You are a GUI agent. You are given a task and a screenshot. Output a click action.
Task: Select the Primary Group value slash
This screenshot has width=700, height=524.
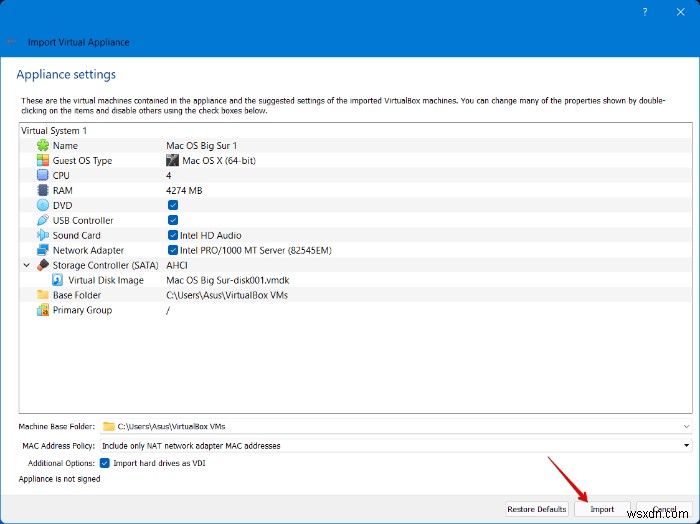(168, 311)
